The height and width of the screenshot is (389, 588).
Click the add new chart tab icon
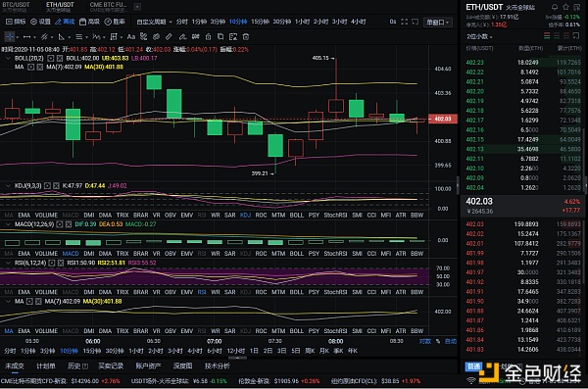(x=137, y=7)
